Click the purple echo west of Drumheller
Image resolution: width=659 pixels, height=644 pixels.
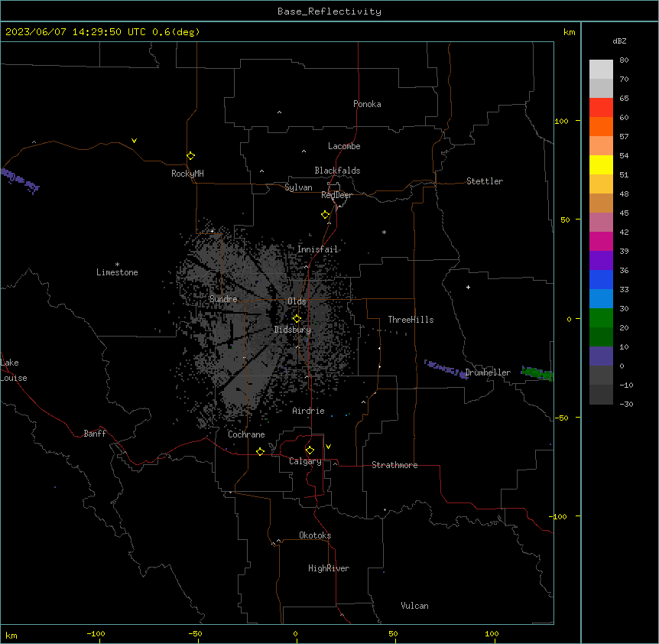446,369
